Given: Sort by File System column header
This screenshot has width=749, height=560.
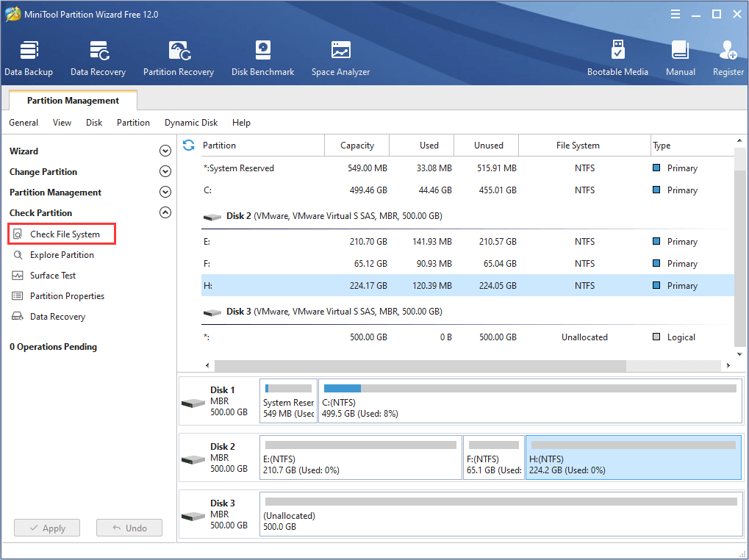Looking at the screenshot, I should (584, 145).
